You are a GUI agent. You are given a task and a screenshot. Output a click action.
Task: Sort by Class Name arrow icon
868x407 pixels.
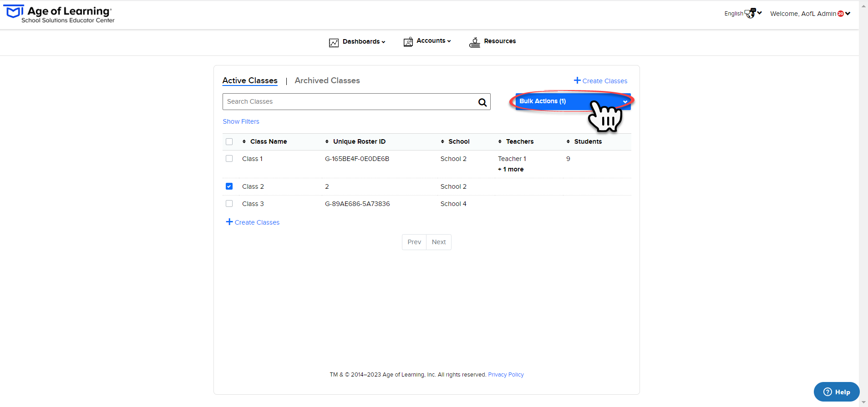tap(244, 141)
